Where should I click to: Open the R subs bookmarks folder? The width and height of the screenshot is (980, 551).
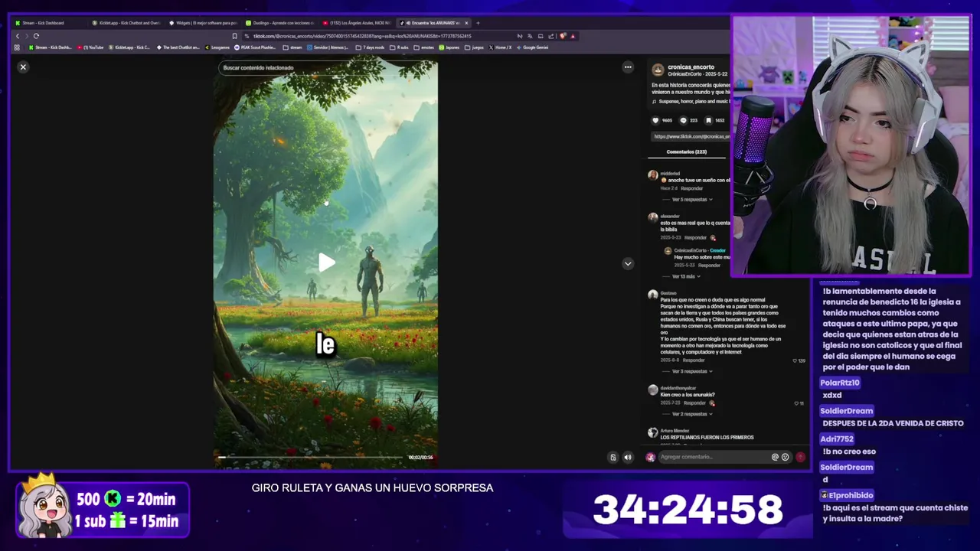point(400,47)
